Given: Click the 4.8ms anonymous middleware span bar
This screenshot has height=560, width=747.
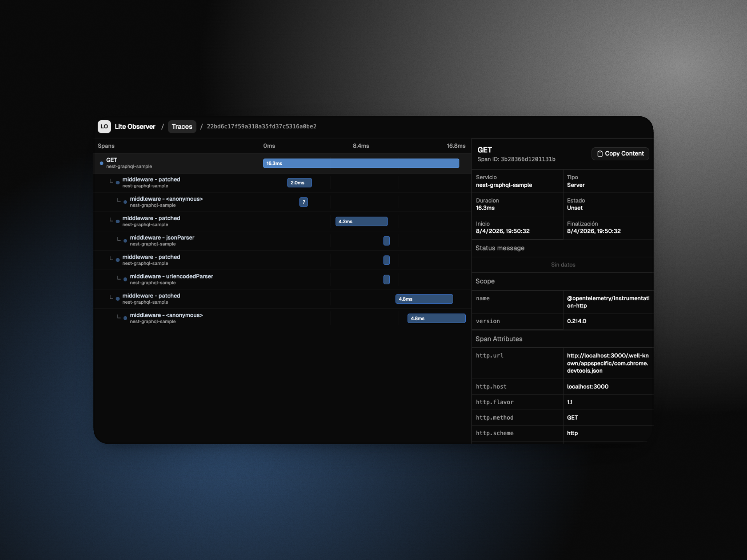Looking at the screenshot, I should pos(437,318).
